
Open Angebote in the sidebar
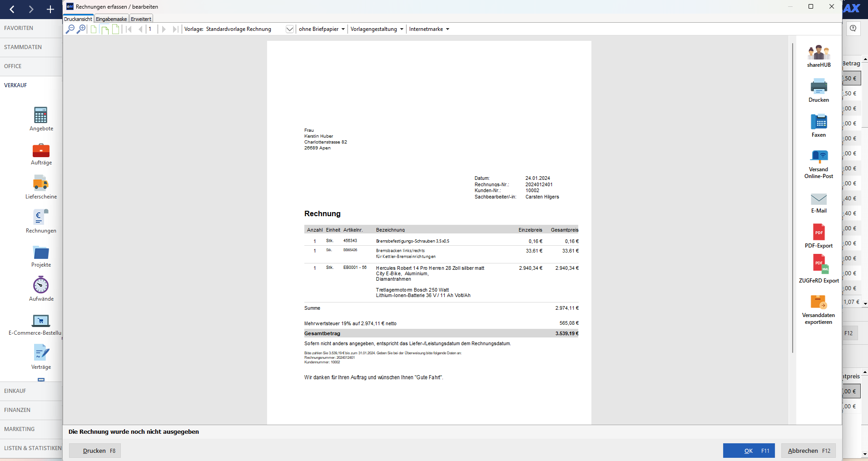(41, 119)
